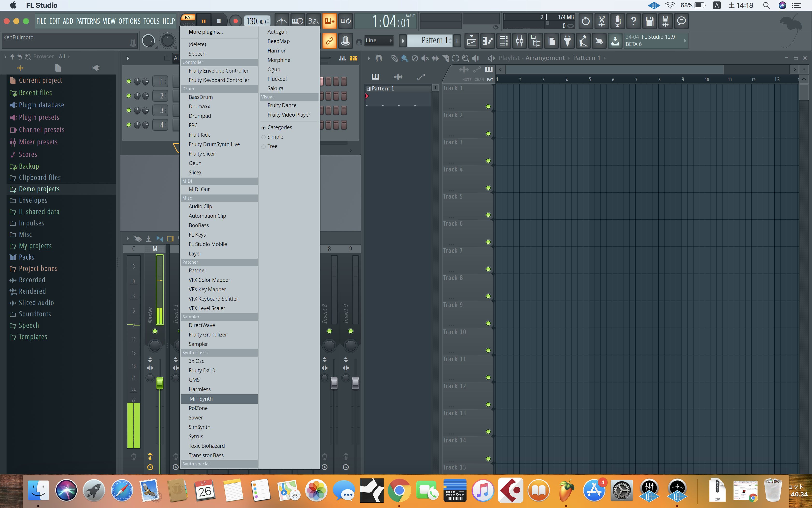
Task: Click the pause button
Action: (203, 21)
